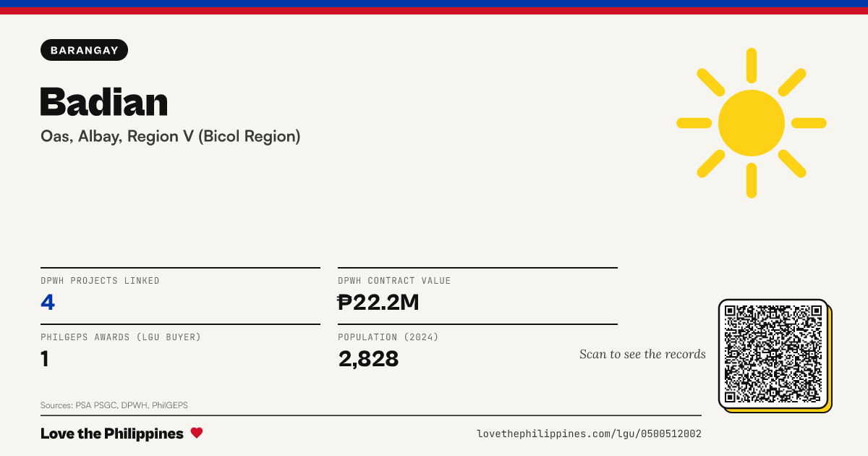The image size is (868, 456).
Task: Click the PhilGEPS Awards value 1
Action: tap(45, 358)
